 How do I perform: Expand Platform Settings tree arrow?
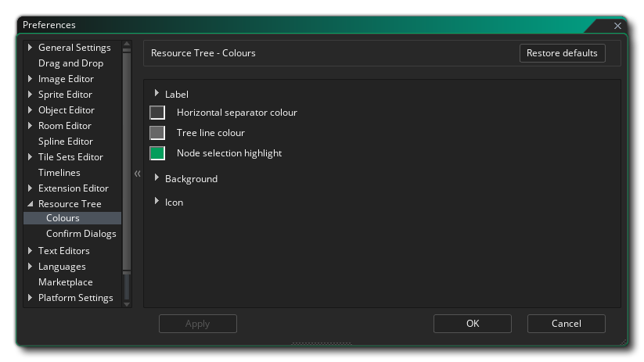point(30,298)
